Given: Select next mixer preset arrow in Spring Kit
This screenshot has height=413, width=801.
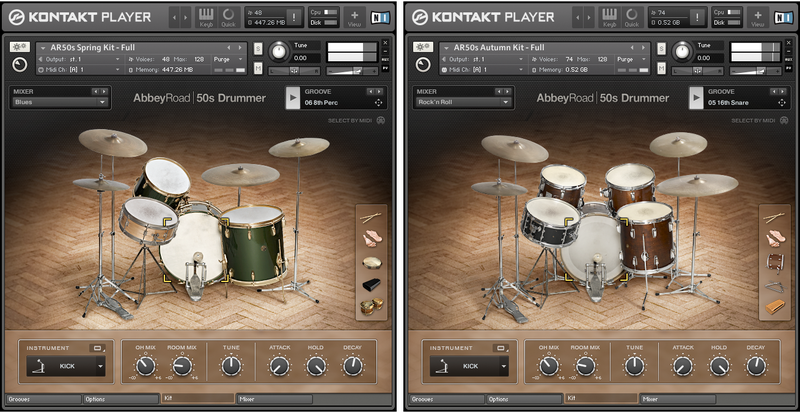Looking at the screenshot, I should [x=104, y=91].
